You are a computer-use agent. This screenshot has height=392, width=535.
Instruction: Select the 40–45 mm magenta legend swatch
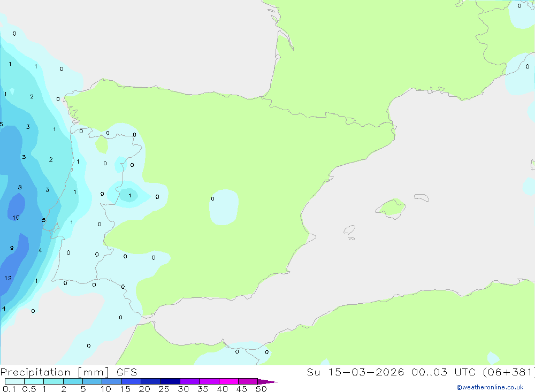pyautogui.click(x=228, y=381)
